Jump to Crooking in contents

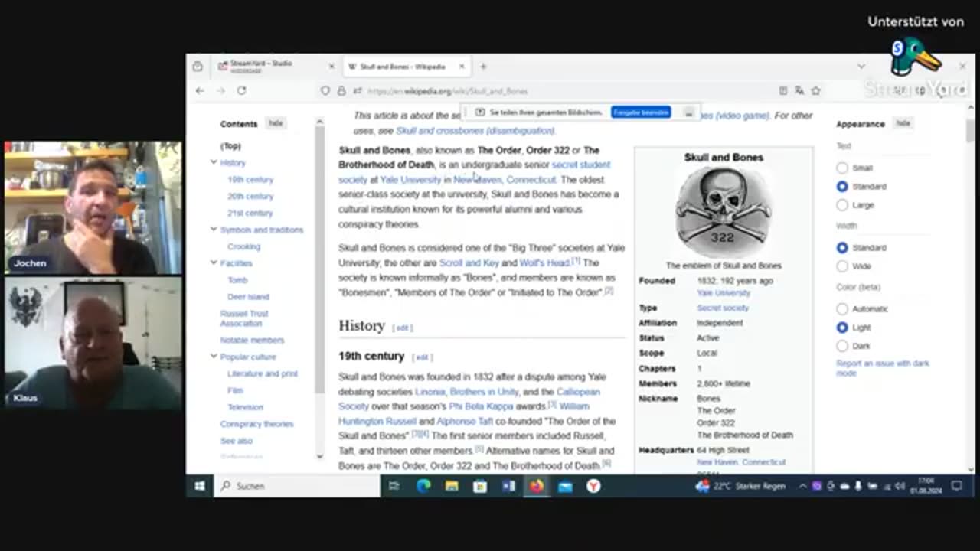pos(243,246)
